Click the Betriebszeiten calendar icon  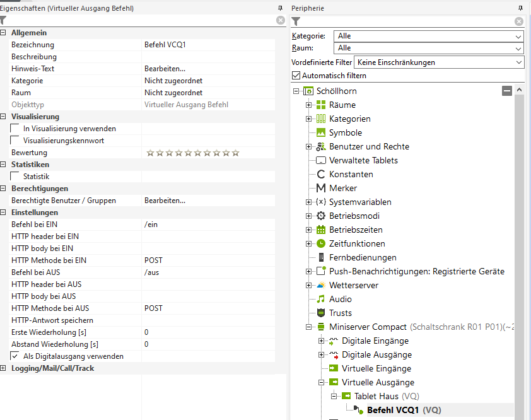pyautogui.click(x=321, y=230)
